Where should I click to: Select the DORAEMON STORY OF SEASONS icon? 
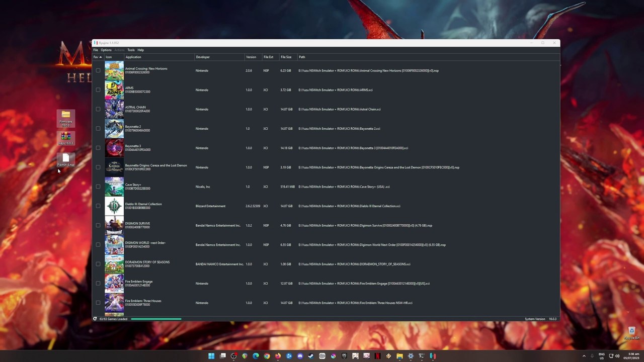point(114,264)
